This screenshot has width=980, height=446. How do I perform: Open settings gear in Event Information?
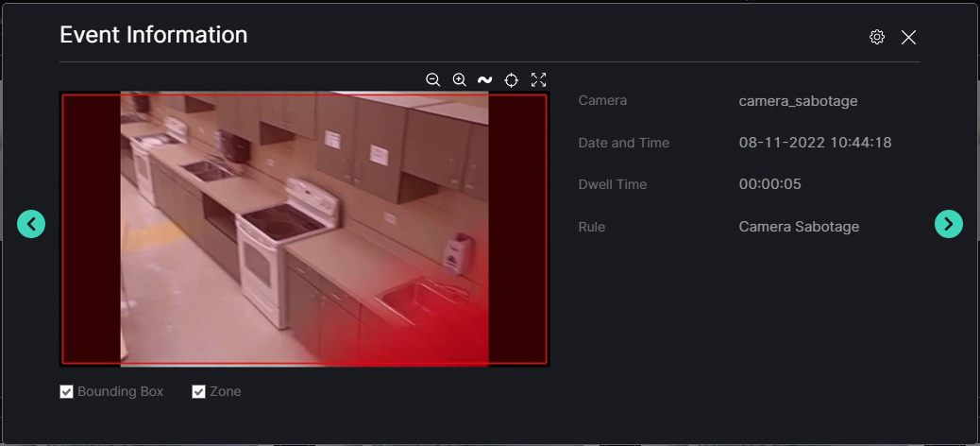tap(877, 37)
